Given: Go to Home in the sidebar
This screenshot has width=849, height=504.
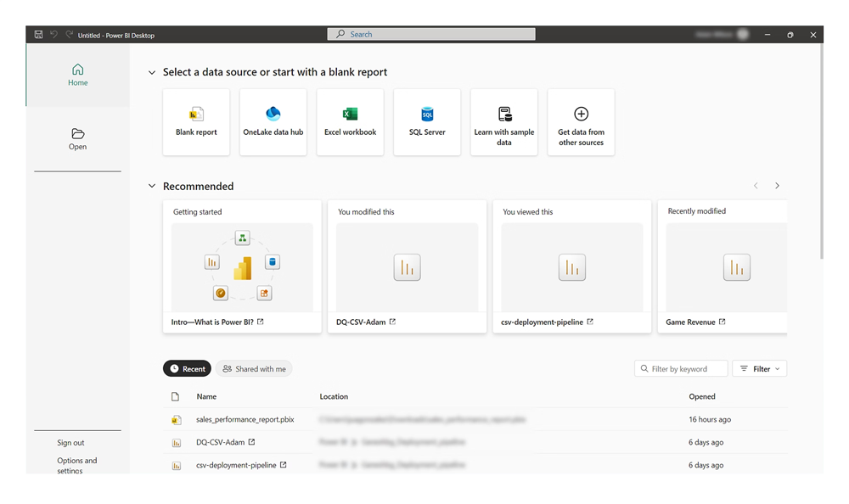Looking at the screenshot, I should [x=77, y=75].
